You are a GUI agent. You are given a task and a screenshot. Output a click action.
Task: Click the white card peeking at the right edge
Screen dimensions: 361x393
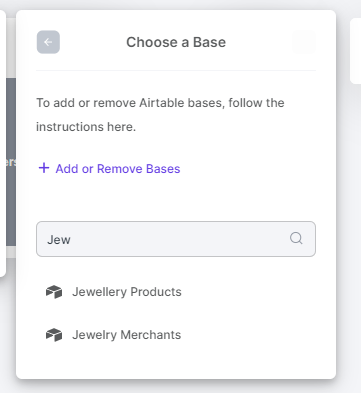pyautogui.click(x=356, y=50)
